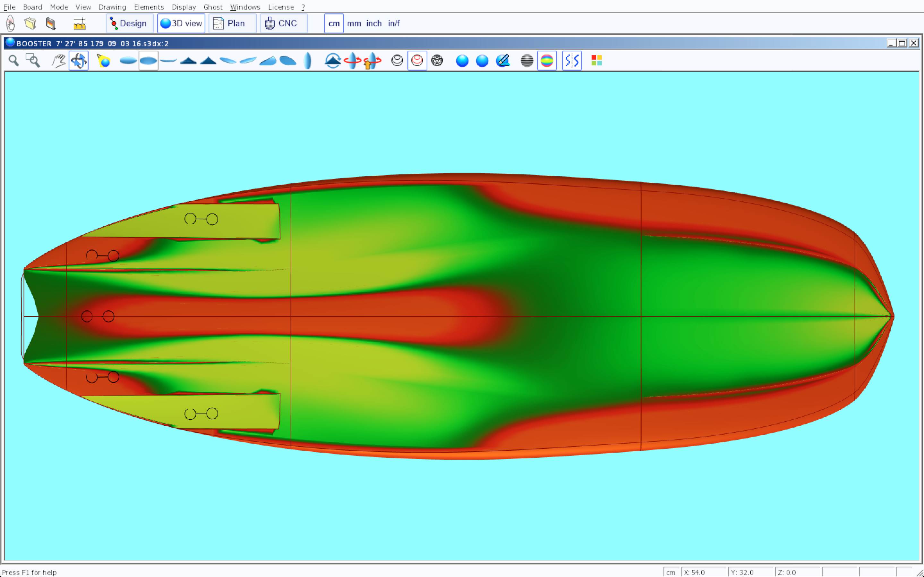
Task: Show wireframe mesh sphere rendering
Action: [437, 61]
